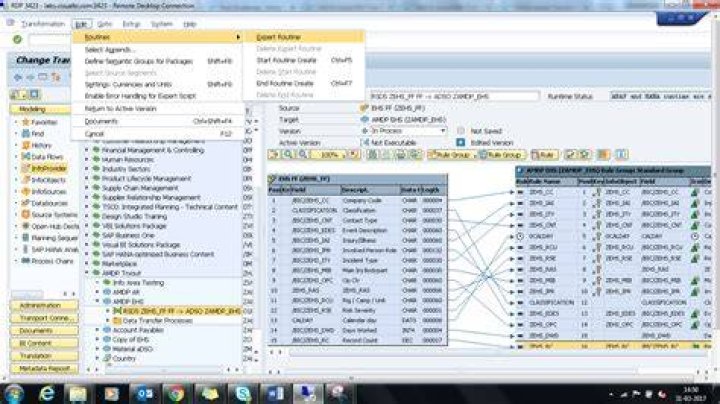720x404 pixels.
Task: Click the InfoSources icon
Action: pyautogui.click(x=26, y=191)
